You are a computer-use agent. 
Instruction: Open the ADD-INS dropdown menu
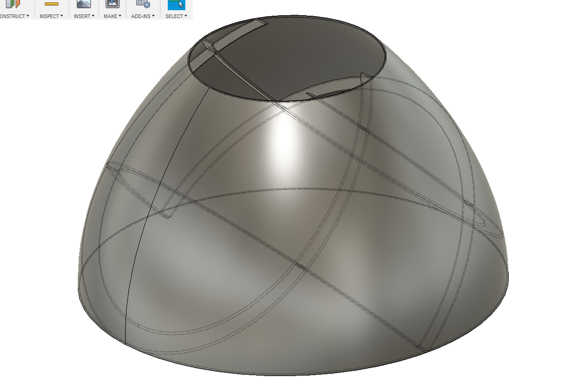153,16
